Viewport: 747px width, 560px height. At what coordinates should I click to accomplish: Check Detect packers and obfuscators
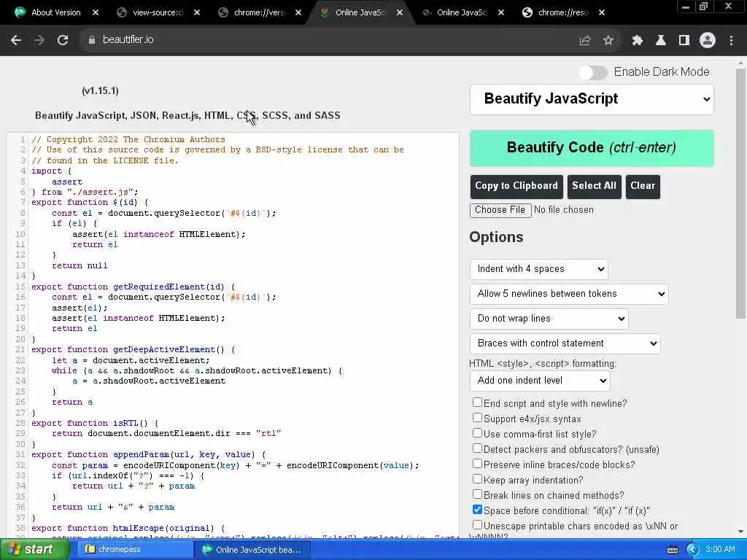point(477,448)
